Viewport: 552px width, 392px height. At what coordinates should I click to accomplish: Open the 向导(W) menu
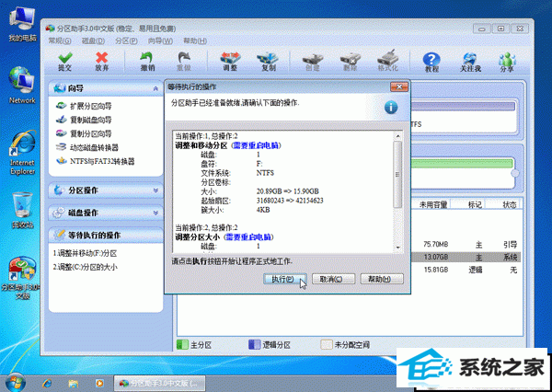(x=160, y=40)
